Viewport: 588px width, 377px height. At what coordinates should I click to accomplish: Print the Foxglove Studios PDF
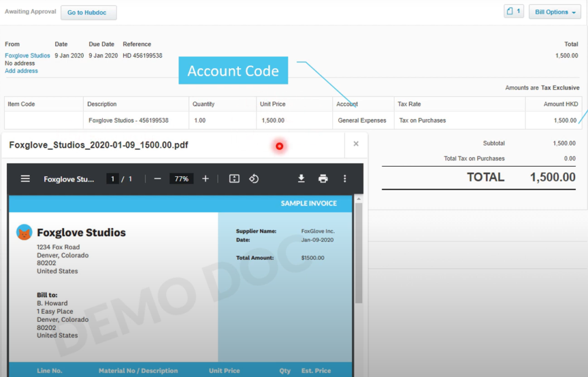pyautogui.click(x=322, y=178)
